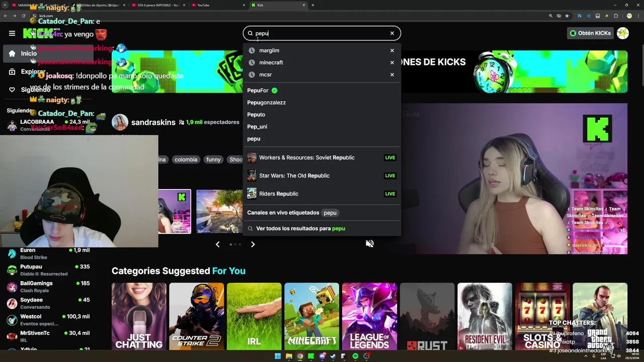Viewport: 644px width, 362px height.
Task: Open Star Wars: The Old Republic category
Action: (x=322, y=175)
